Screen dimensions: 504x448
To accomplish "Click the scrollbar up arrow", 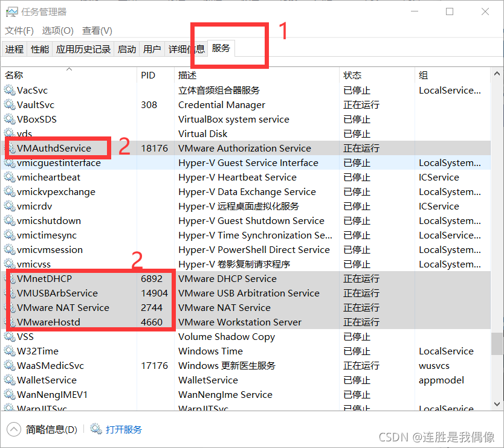I will (x=497, y=74).
